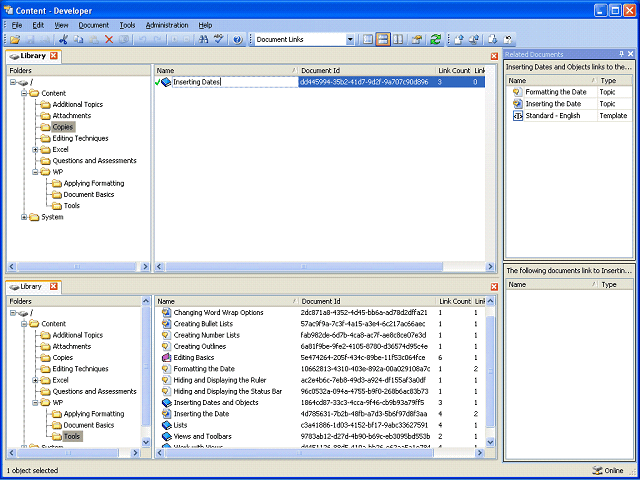Toggle the horizontal split layout button
This screenshot has width=640, height=480.
pyautogui.click(x=383, y=40)
